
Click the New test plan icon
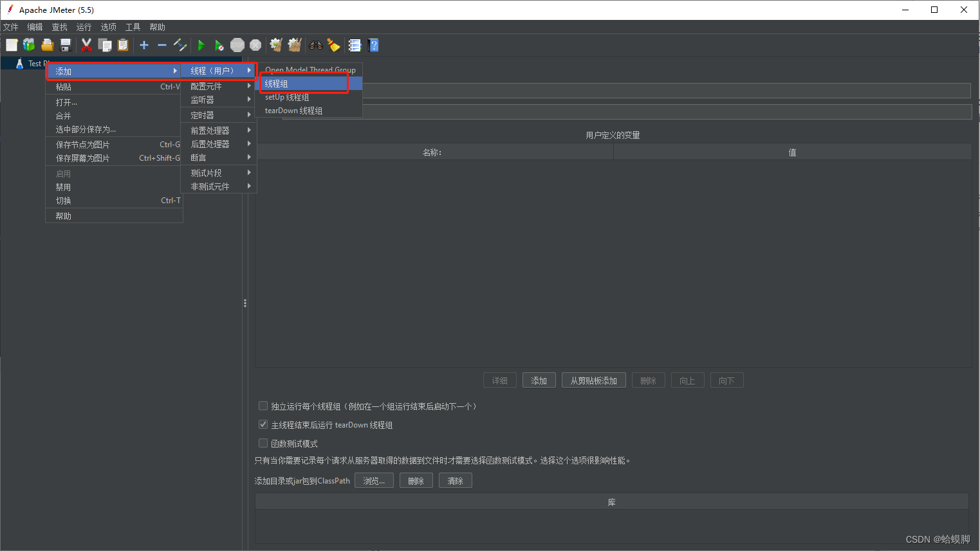[x=12, y=45]
